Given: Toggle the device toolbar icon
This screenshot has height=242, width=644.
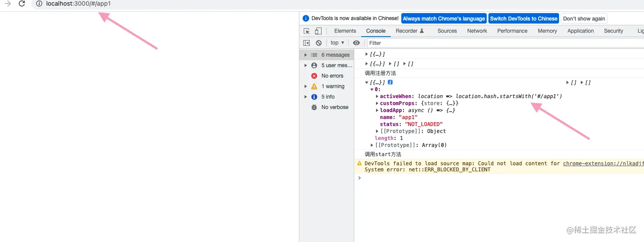Looking at the screenshot, I should (x=318, y=31).
